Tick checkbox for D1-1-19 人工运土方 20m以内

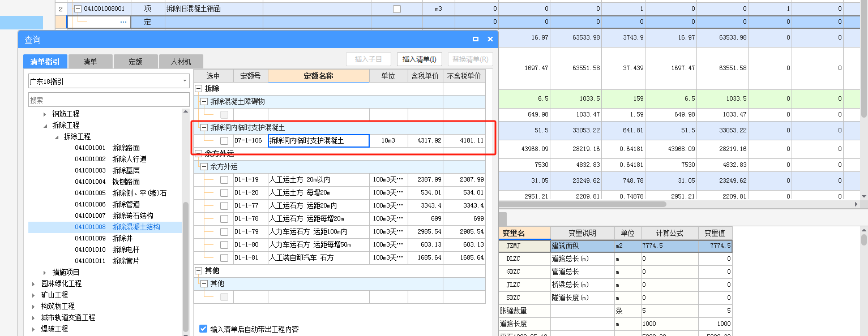click(224, 179)
